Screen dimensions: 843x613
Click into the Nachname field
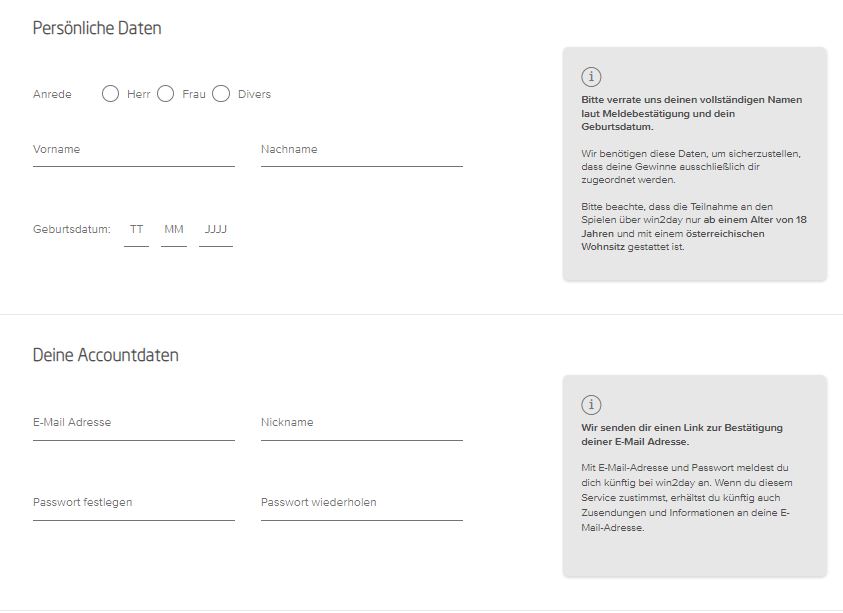click(361, 150)
